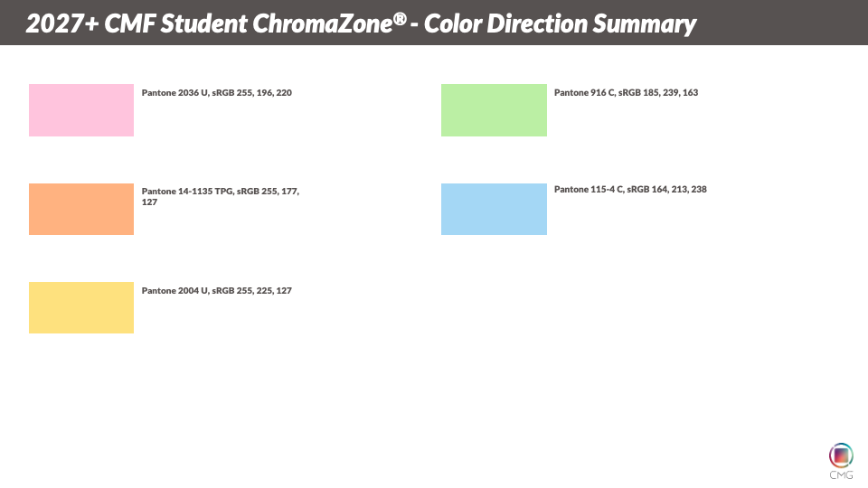Image resolution: width=868 pixels, height=488 pixels.
Task: Click the Pantone 14-1135 TPG label text
Action: pos(188,191)
